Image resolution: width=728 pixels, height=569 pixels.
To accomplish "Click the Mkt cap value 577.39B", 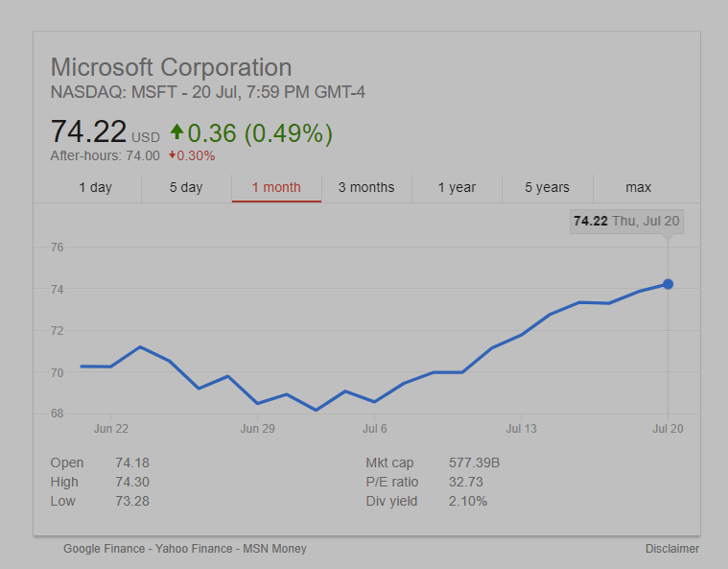I will (x=474, y=462).
